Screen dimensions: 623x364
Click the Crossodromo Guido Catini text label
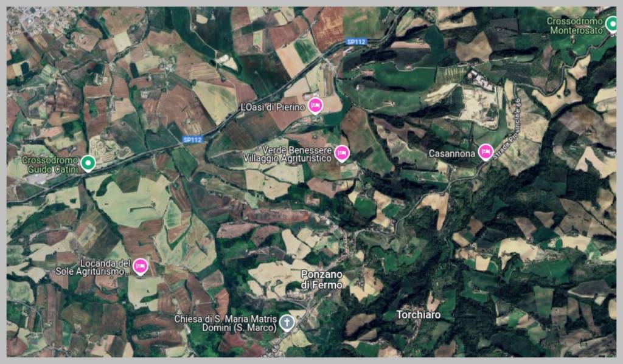tap(50, 165)
